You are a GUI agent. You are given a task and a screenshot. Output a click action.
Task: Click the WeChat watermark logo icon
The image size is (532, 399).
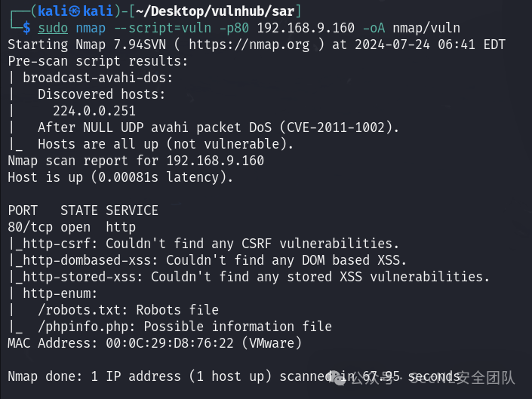(x=337, y=377)
